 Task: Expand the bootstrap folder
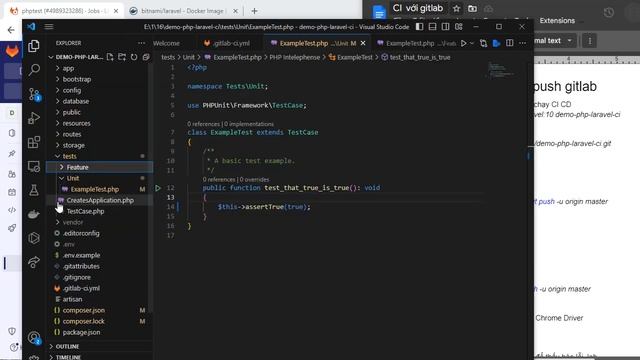77,79
